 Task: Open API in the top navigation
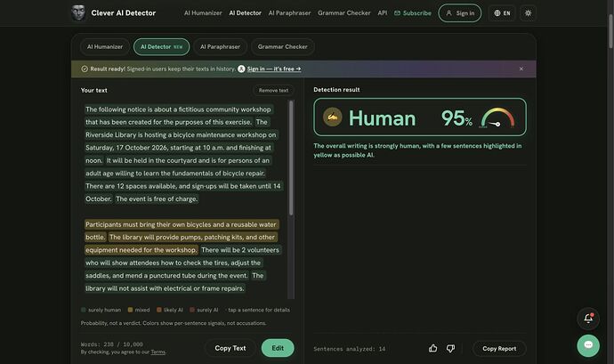(x=382, y=13)
